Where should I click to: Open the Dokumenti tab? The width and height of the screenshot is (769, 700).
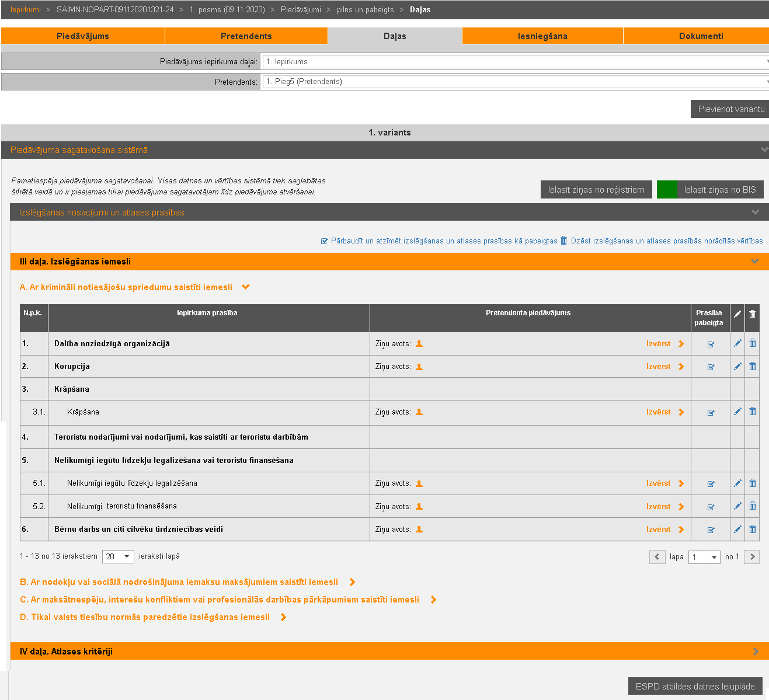click(x=701, y=36)
